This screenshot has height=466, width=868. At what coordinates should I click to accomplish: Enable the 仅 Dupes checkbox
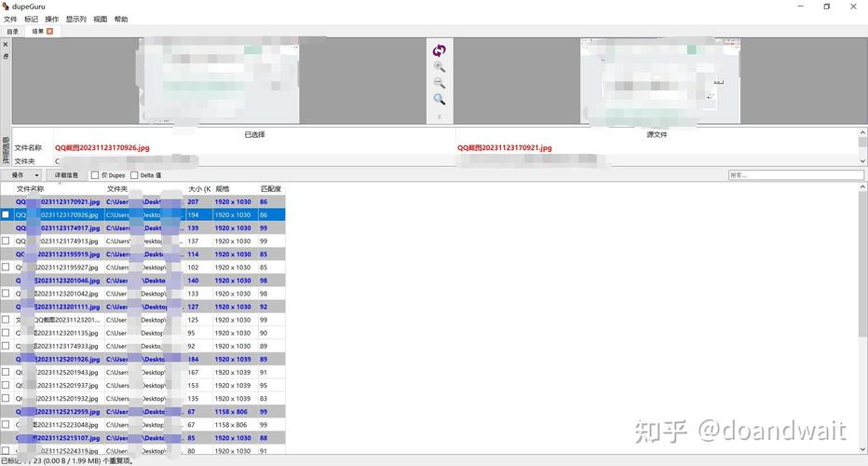95,175
